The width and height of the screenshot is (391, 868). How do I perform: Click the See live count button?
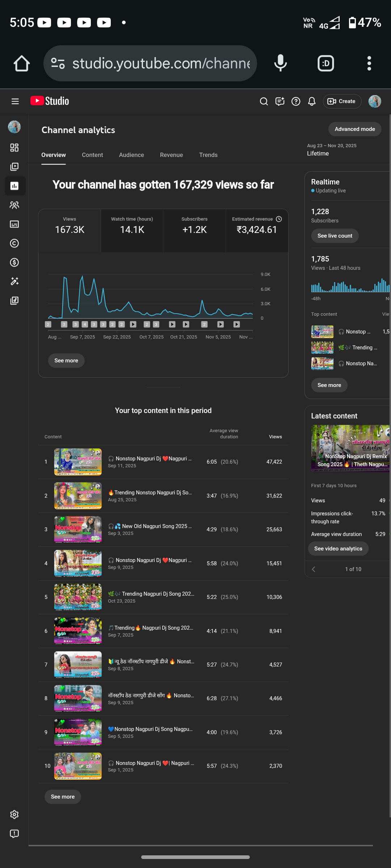coord(335,236)
